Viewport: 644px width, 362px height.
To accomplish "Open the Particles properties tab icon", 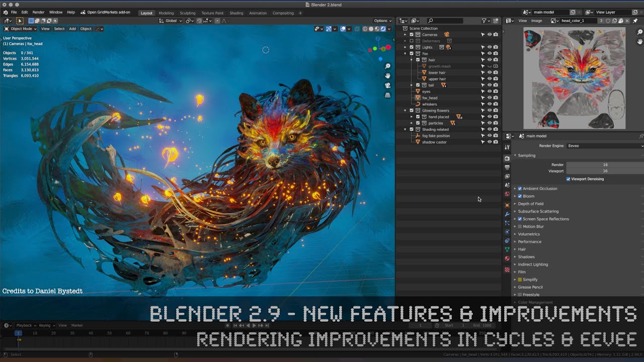I will [x=507, y=223].
